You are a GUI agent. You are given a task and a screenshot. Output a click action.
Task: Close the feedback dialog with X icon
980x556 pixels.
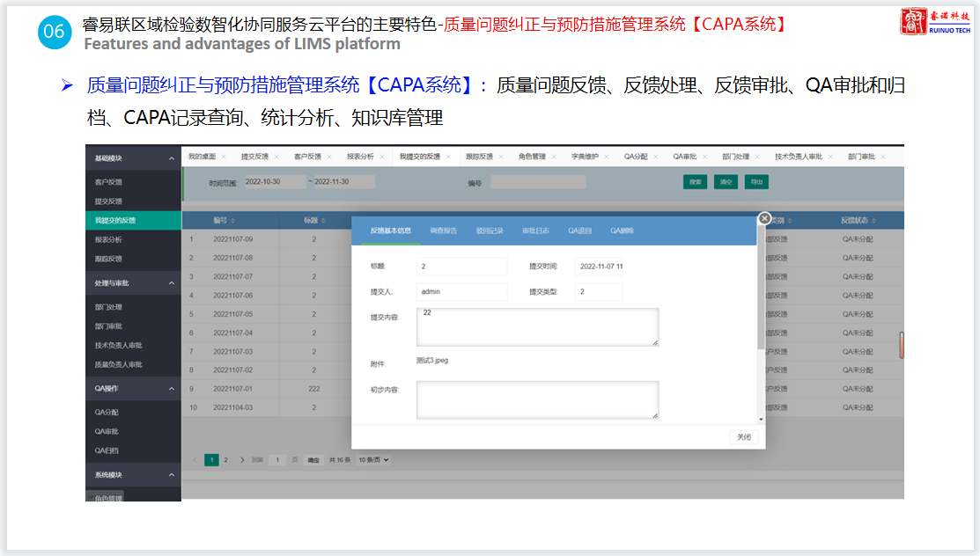tap(764, 218)
